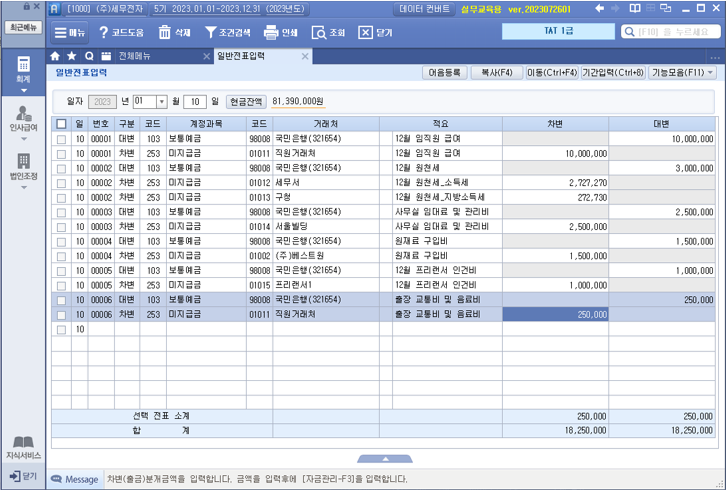Image resolution: width=726 pixels, height=490 pixels.
Task: Open the book manual icon in title bar
Action: (x=635, y=8)
